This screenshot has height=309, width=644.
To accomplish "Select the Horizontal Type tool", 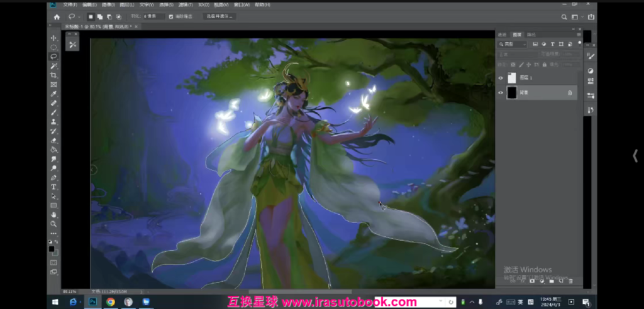I will 53,187.
